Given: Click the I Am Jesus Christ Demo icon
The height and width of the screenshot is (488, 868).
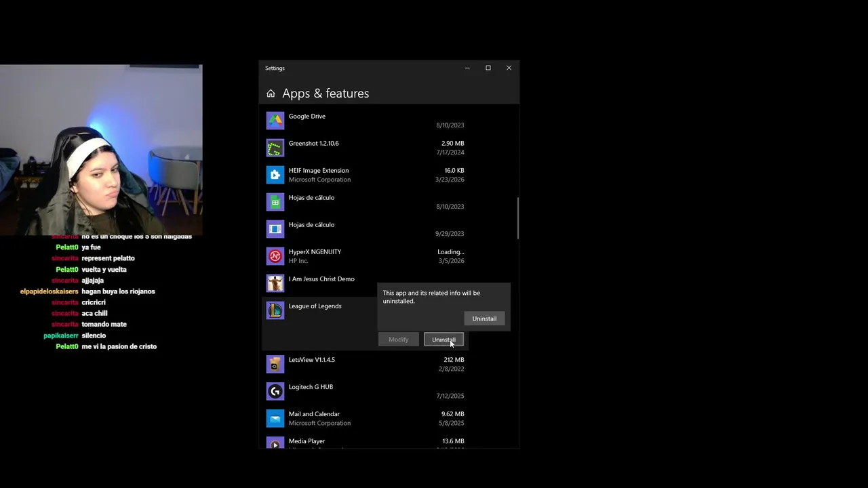Looking at the screenshot, I should pos(275,283).
